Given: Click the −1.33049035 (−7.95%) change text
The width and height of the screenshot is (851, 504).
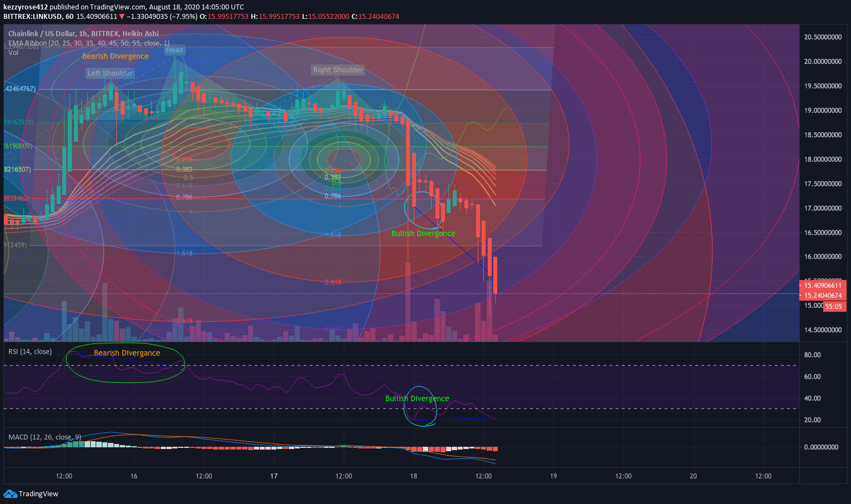Looking at the screenshot, I should 162,17.
